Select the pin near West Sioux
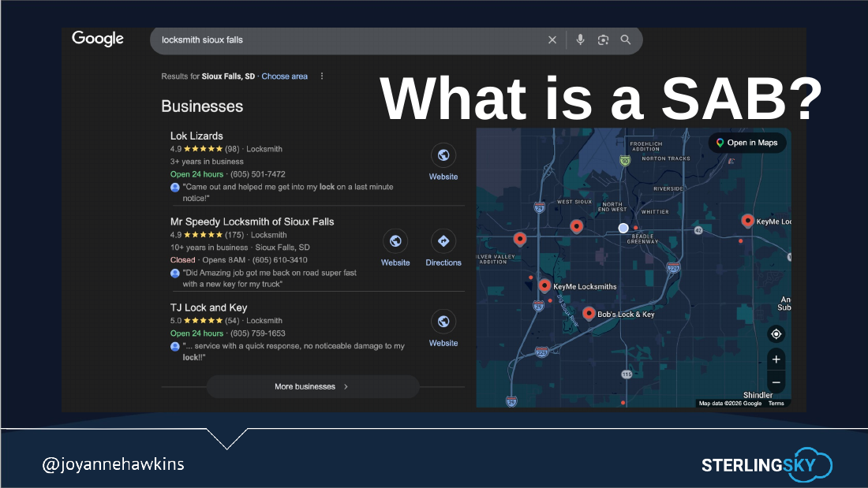868x488 pixels. click(576, 225)
